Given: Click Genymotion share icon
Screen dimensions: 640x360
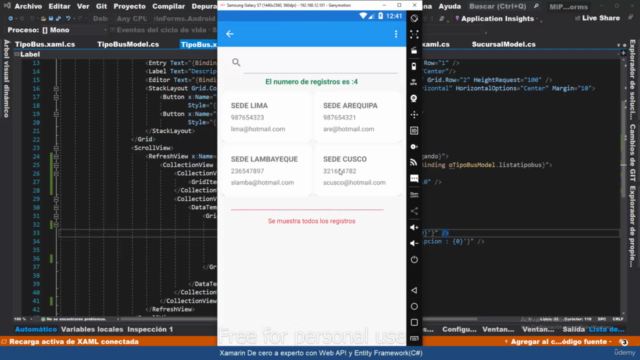Looking at the screenshot, I should coord(414,211).
